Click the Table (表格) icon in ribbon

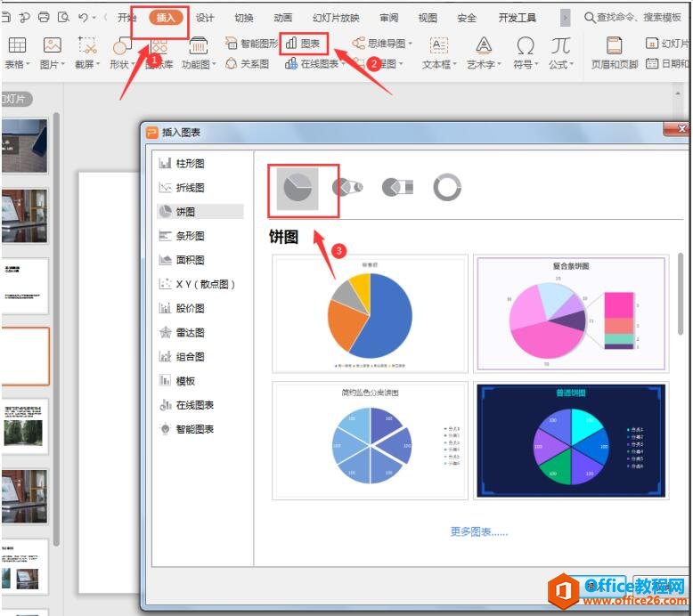(17, 45)
